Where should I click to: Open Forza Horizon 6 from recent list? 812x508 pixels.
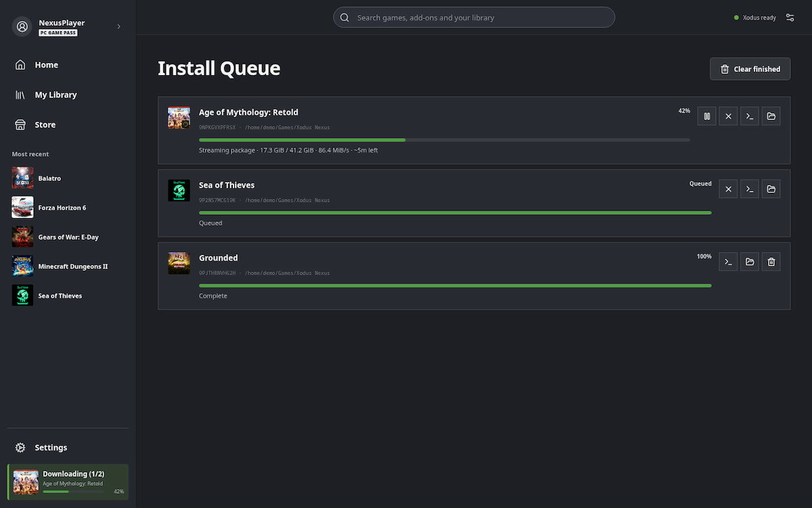(x=68, y=207)
